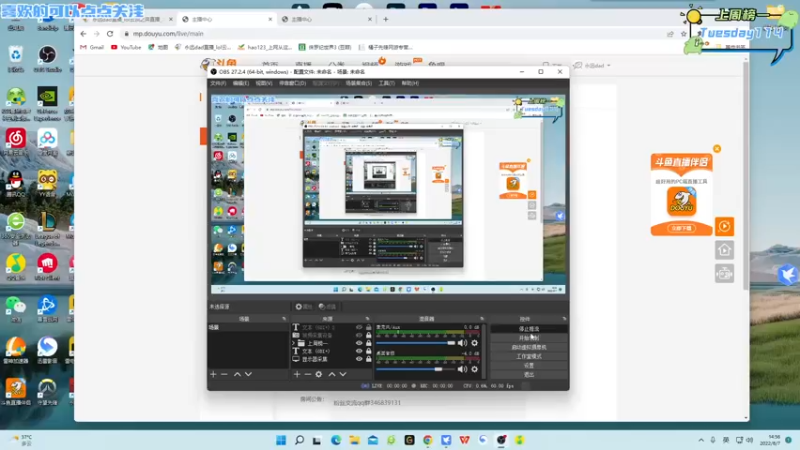Undock the Sources panel via its header icon
800x450 pixels.
367,319
